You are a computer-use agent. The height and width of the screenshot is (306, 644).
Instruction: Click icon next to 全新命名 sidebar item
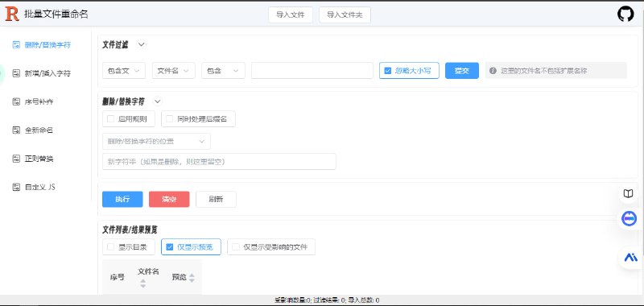(16, 130)
